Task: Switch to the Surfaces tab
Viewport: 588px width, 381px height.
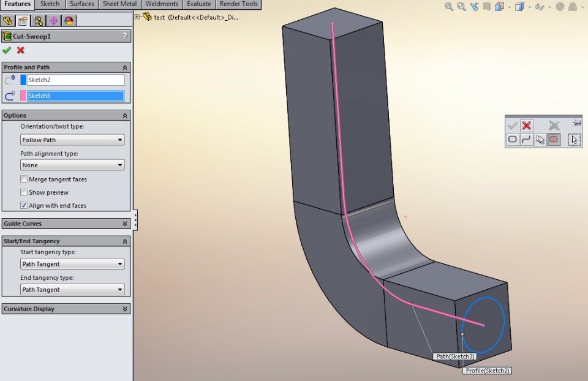Action: coord(81,4)
